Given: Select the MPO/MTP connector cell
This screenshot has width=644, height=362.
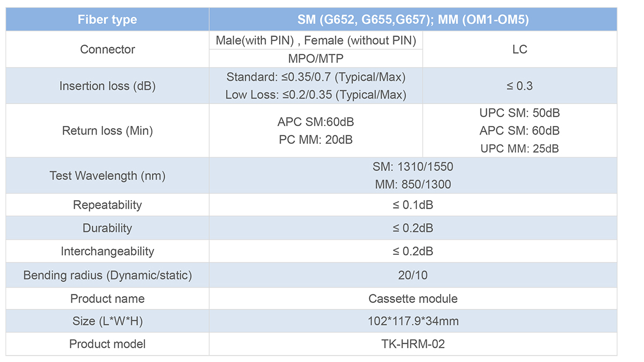Looking at the screenshot, I should pos(316,58).
